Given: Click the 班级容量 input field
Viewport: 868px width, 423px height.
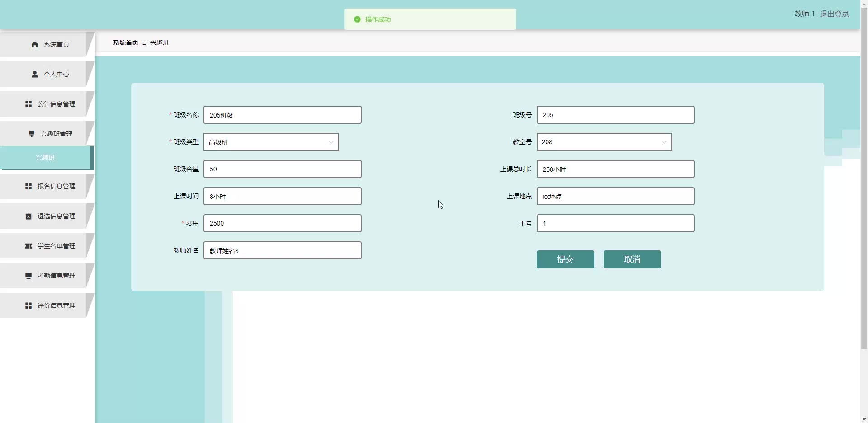Looking at the screenshot, I should click(x=283, y=169).
